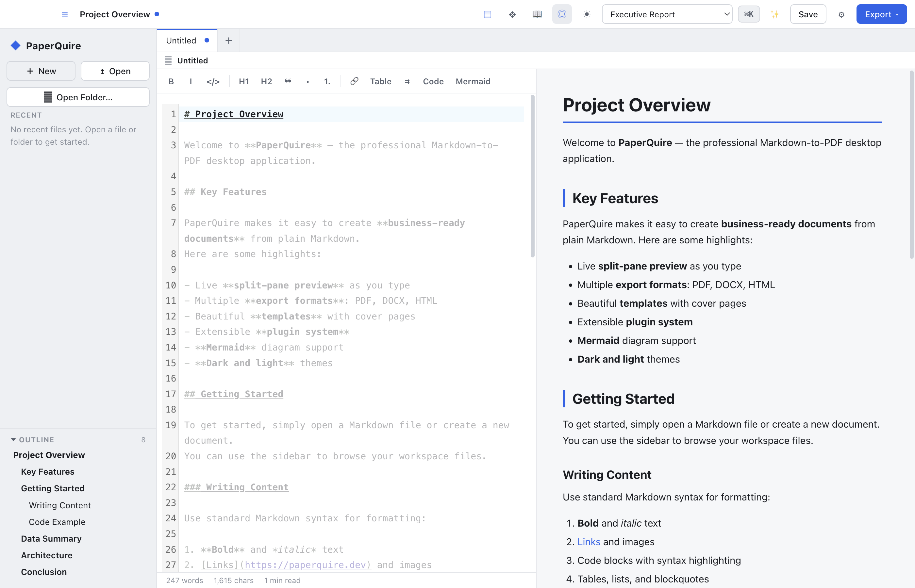
Task: Click the Open Folder... button
Action: [x=78, y=97]
